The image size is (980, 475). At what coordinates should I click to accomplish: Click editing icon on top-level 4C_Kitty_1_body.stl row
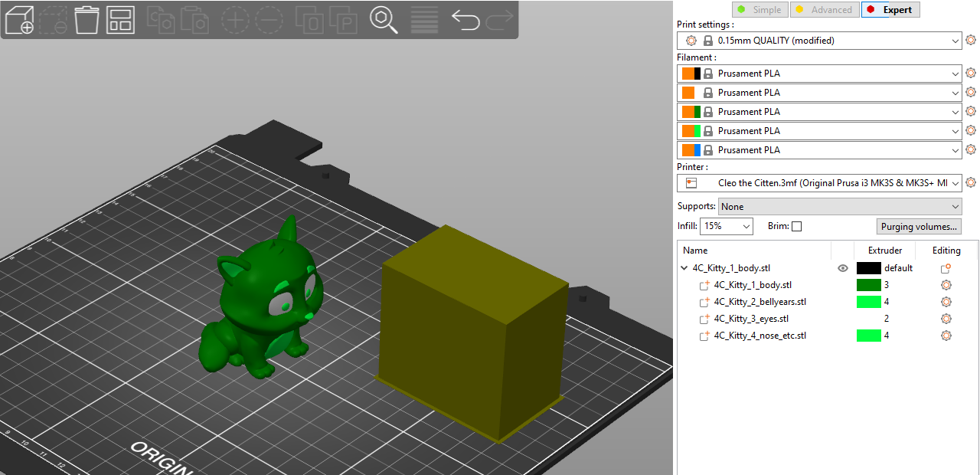point(946,268)
